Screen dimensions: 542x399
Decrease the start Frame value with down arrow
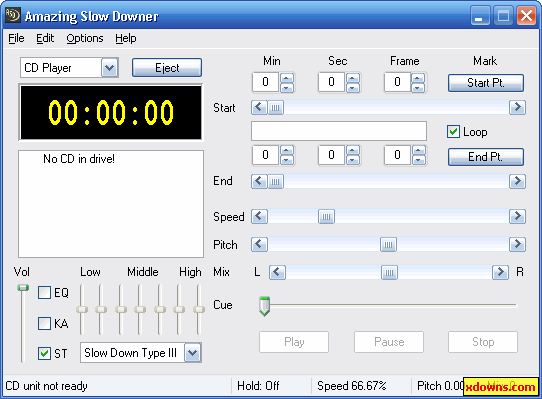(x=418, y=87)
